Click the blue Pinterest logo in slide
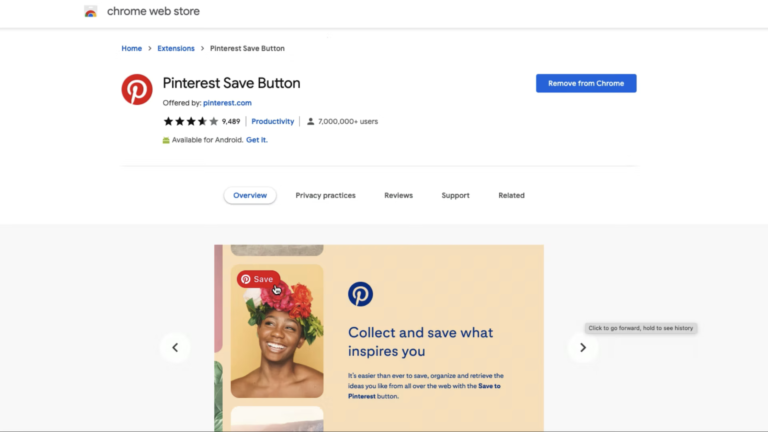Screen dimensions: 768x432 360,294
